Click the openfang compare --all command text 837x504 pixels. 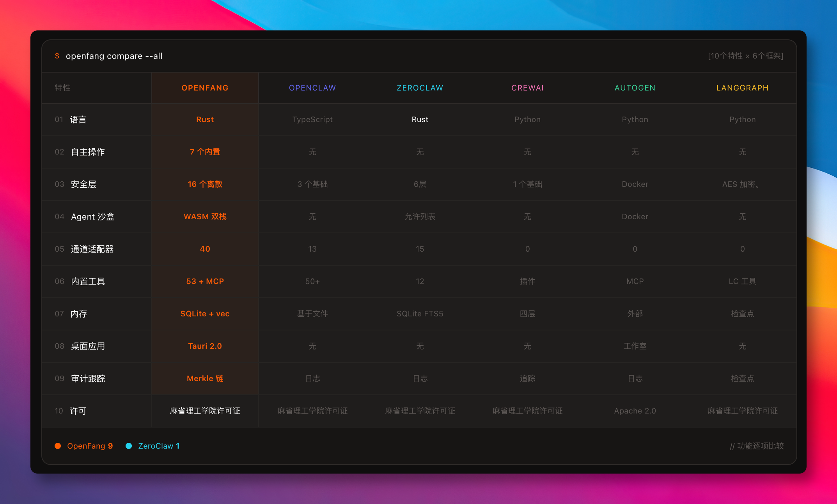tap(114, 56)
